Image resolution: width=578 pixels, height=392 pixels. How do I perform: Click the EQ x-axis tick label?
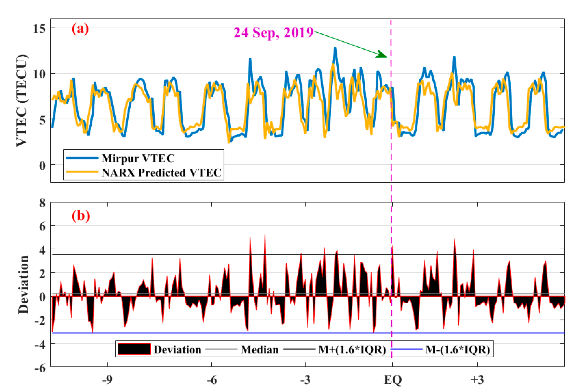[393, 380]
